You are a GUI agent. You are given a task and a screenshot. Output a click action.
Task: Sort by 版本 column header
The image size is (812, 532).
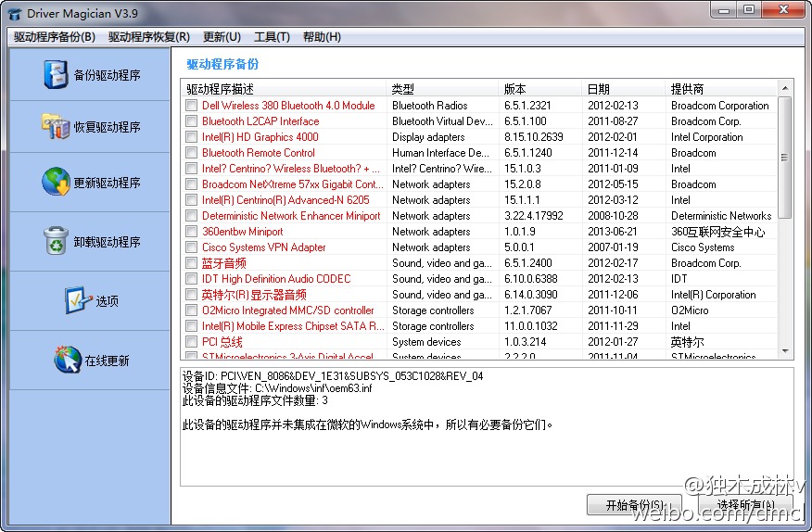coord(540,89)
